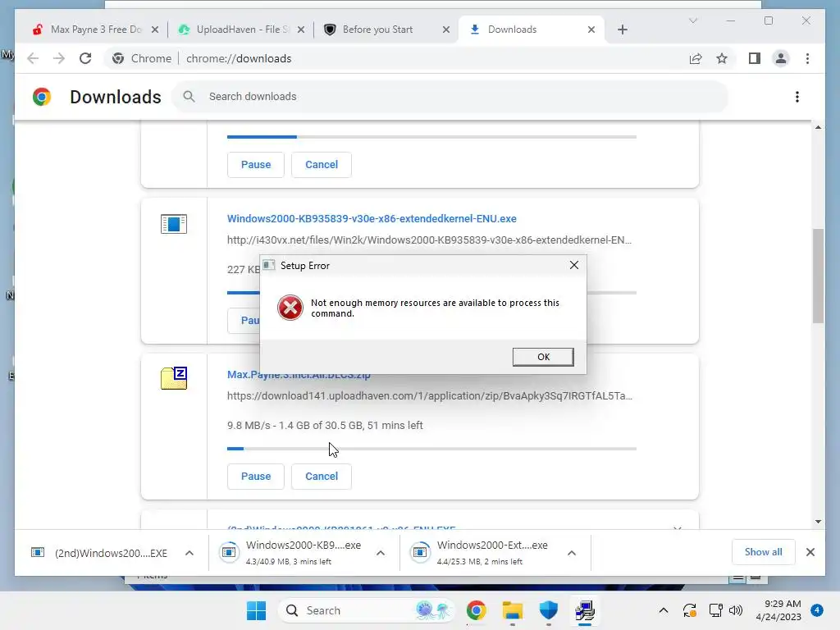840x630 pixels.
Task: Close the Before you Start tab
Action: coord(446,30)
